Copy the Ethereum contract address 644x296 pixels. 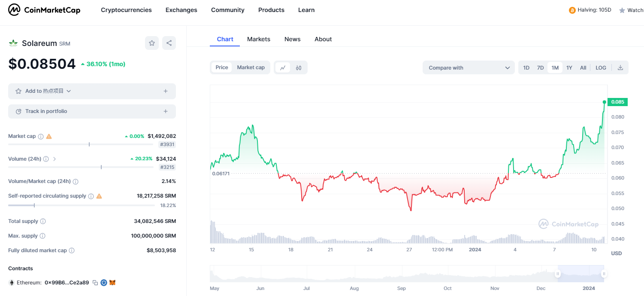coord(95,283)
